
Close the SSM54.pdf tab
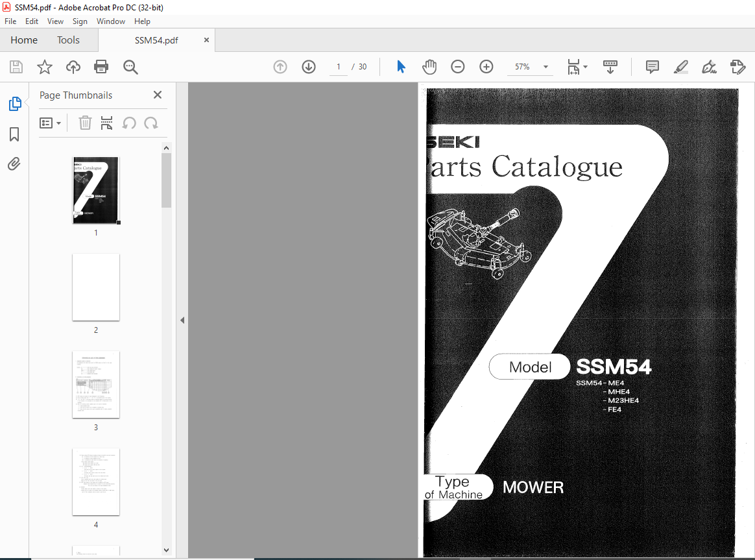click(x=206, y=40)
